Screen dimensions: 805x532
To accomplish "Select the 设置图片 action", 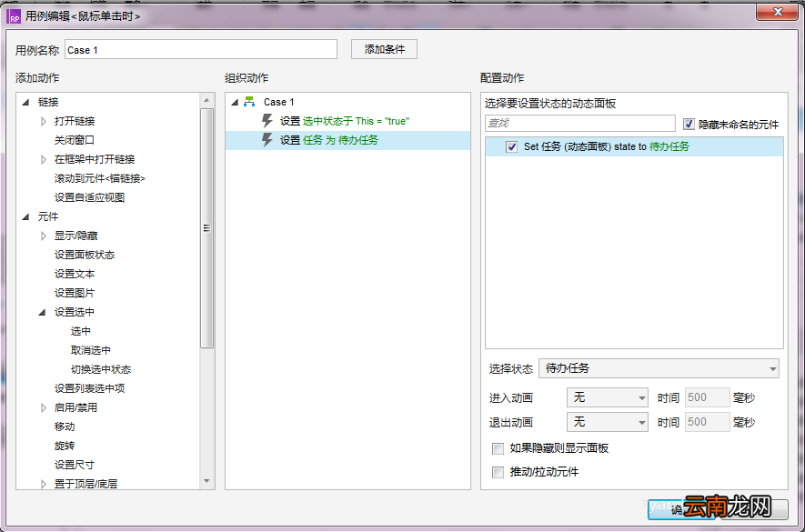I will click(x=75, y=293).
